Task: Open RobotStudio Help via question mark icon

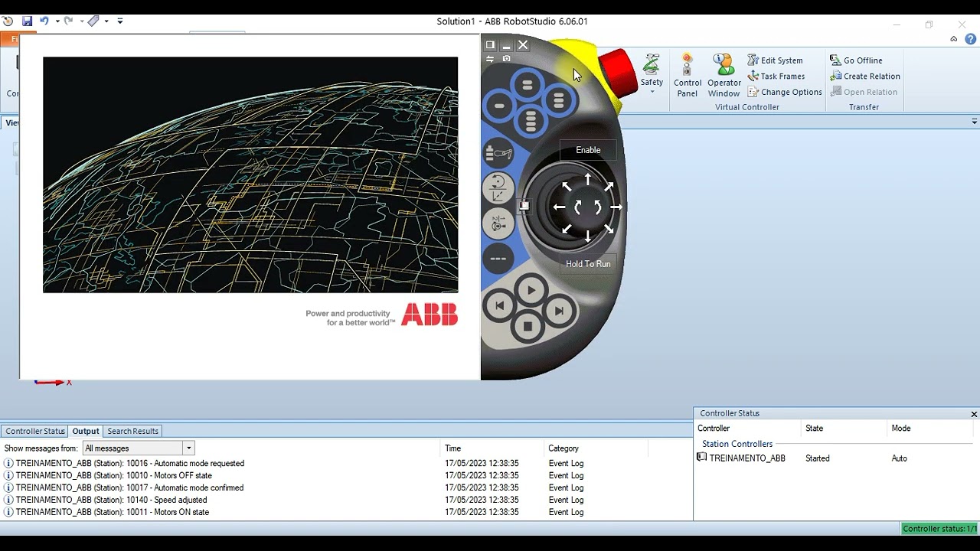Action: [x=970, y=39]
